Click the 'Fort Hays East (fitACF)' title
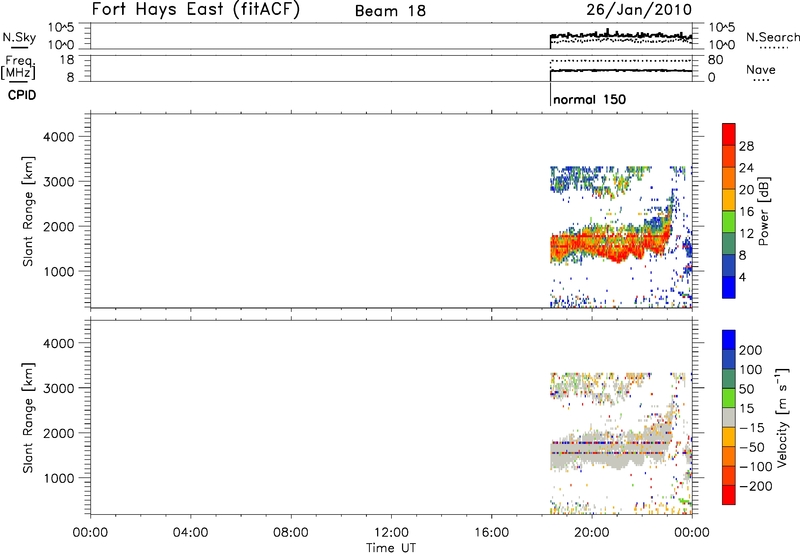Viewport: 800px width, 554px height. click(195, 10)
